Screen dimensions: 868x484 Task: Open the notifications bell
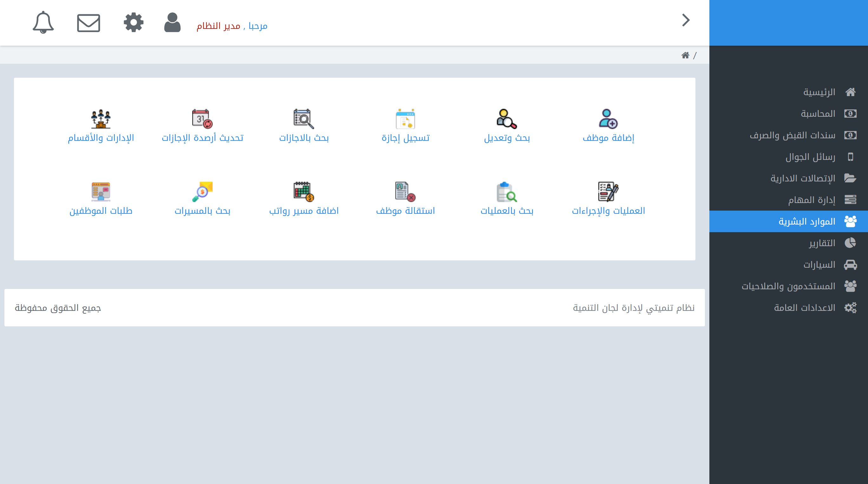click(43, 22)
